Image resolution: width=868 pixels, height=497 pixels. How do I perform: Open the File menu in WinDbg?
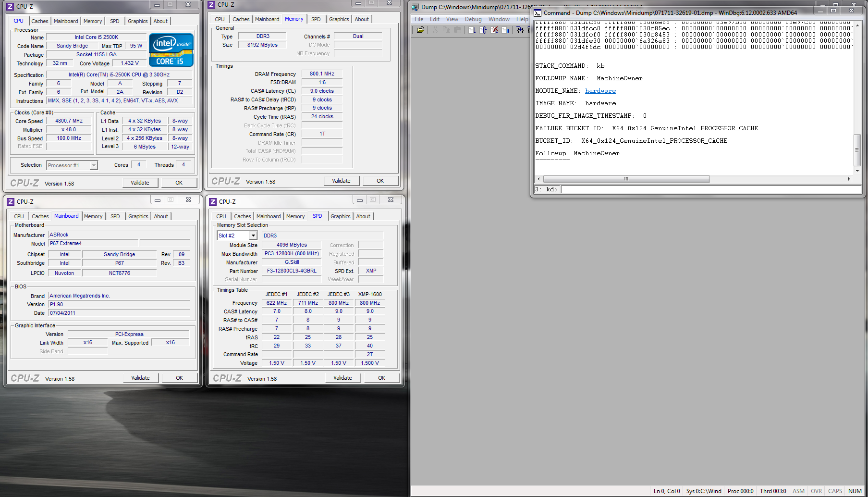tap(419, 19)
